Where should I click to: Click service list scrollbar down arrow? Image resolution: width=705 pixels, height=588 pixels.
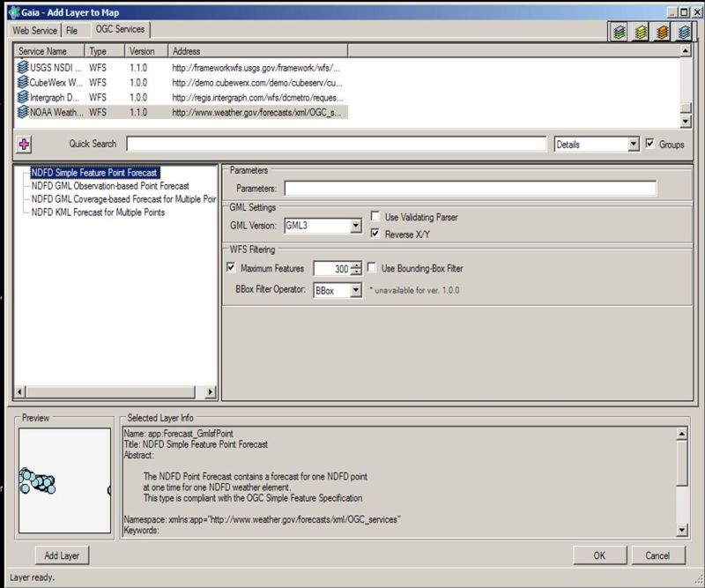[685, 121]
